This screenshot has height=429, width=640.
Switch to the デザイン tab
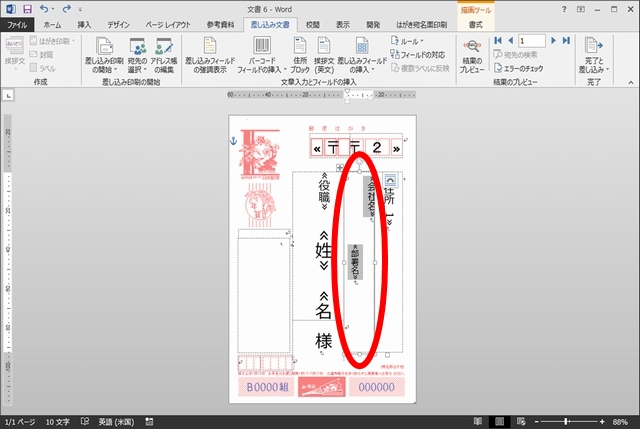tap(118, 25)
